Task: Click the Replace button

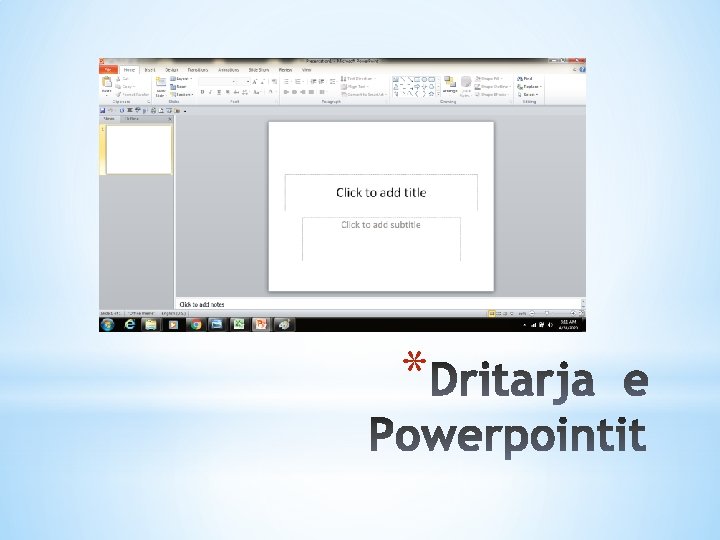Action: click(529, 87)
